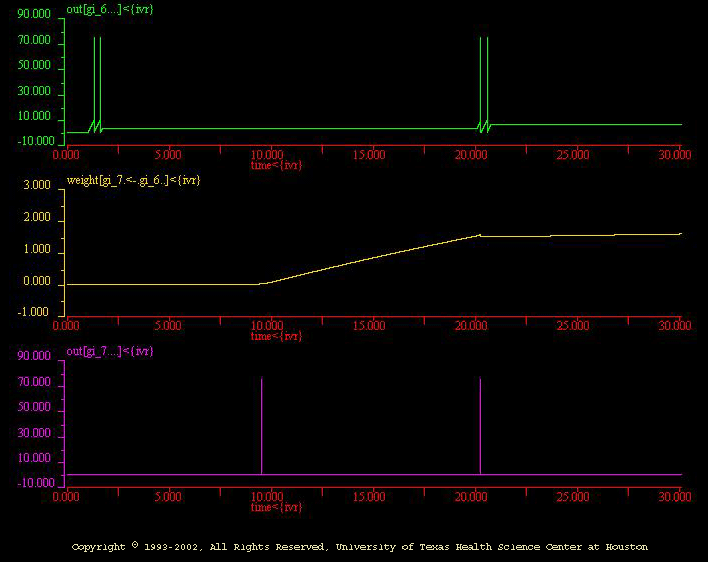Click the 70.000 y-axis label on the magenta plot
This screenshot has width=708, height=562.
point(34,382)
